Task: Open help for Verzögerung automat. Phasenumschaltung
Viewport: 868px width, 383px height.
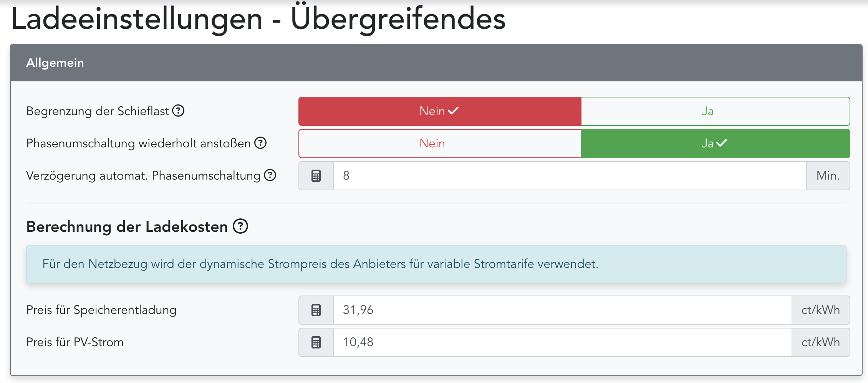Action: [x=270, y=175]
